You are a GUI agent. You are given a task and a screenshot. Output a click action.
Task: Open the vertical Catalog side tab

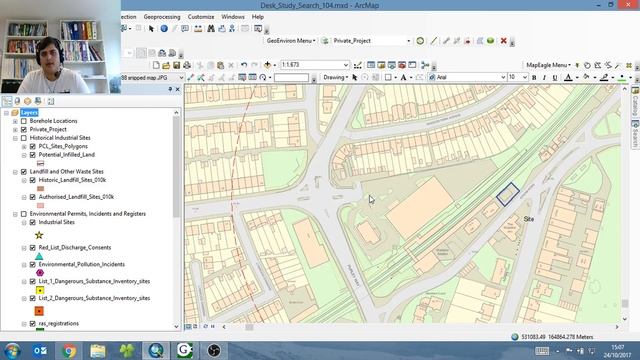635,101
